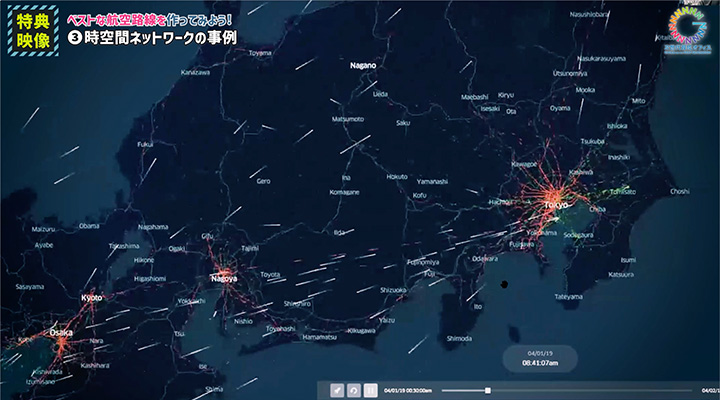
Task: Pause the animation with the pause button
Action: [370, 390]
